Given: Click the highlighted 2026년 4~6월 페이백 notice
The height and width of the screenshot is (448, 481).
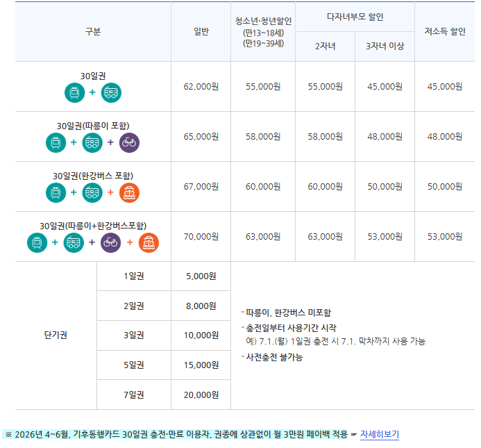Looking at the screenshot, I should click(176, 435).
